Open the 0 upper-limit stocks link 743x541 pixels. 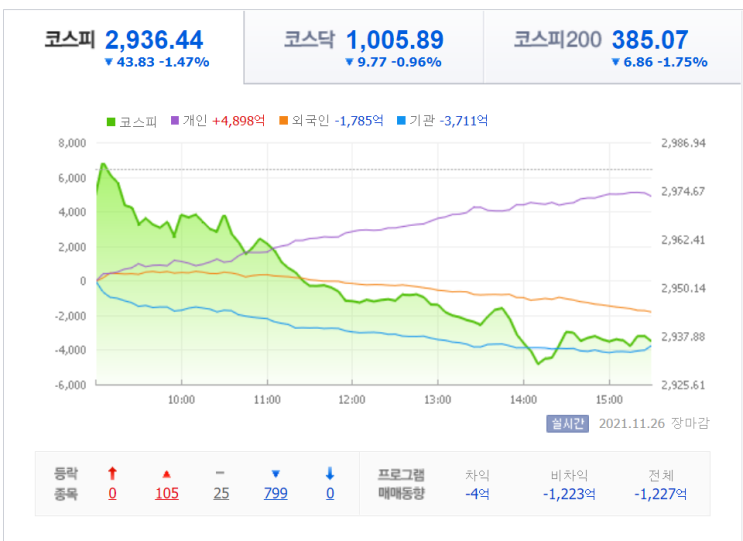(112, 493)
